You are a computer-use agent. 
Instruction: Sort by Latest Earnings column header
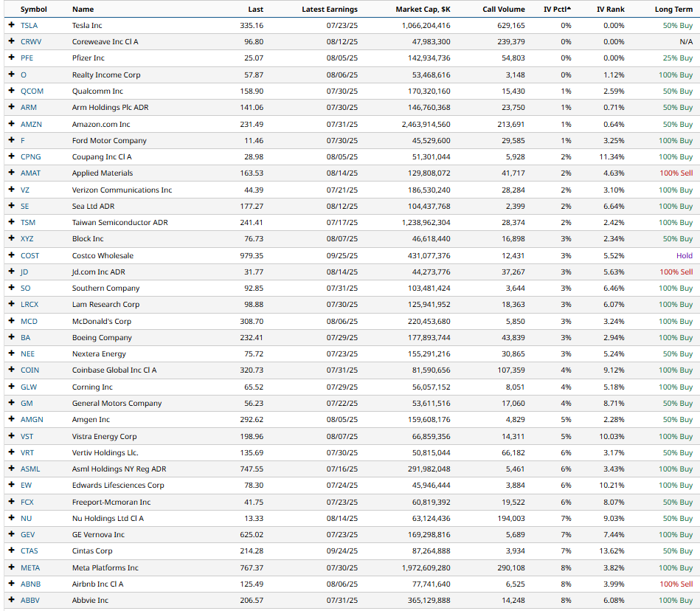coord(330,9)
